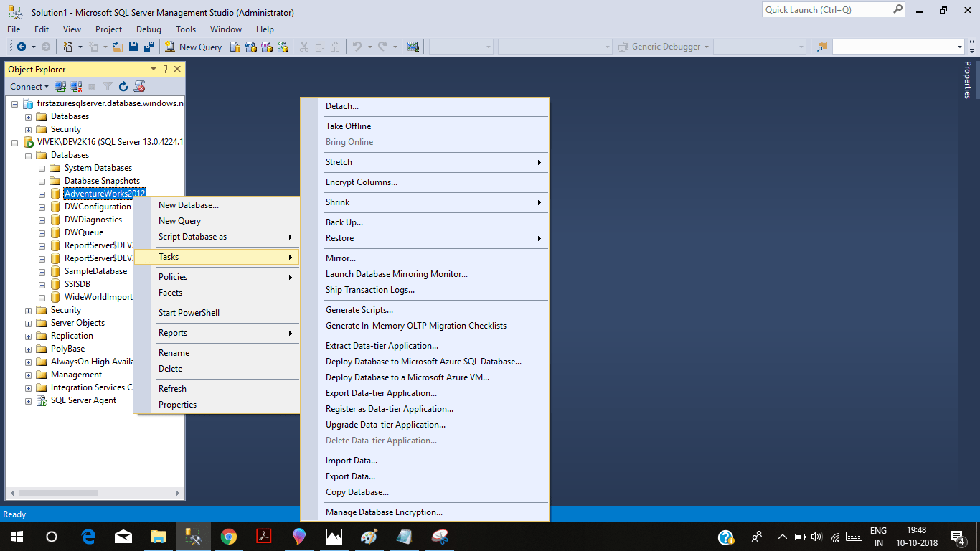
Task: Open Adobe Acrobat Reader from the taskbar
Action: pos(264,537)
